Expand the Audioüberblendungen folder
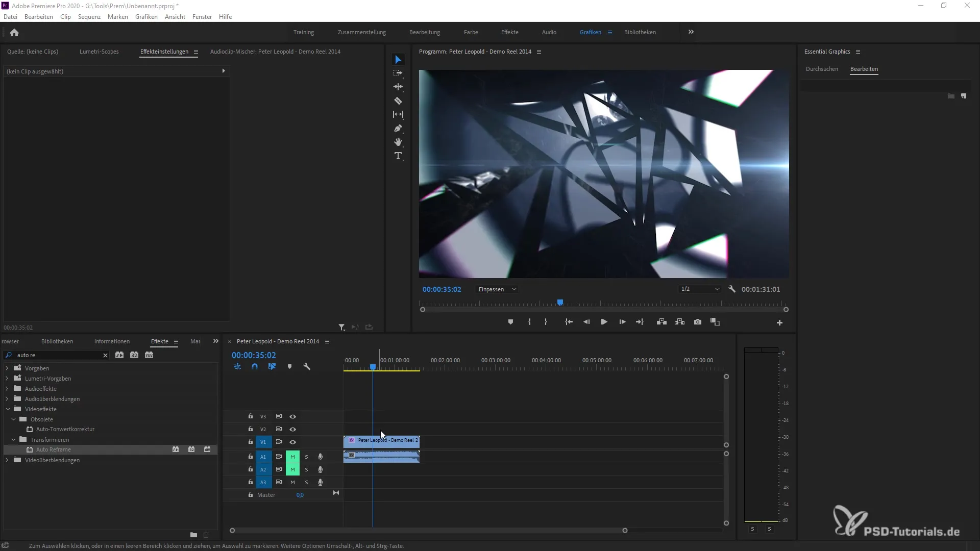This screenshot has height=551, width=980. click(7, 398)
